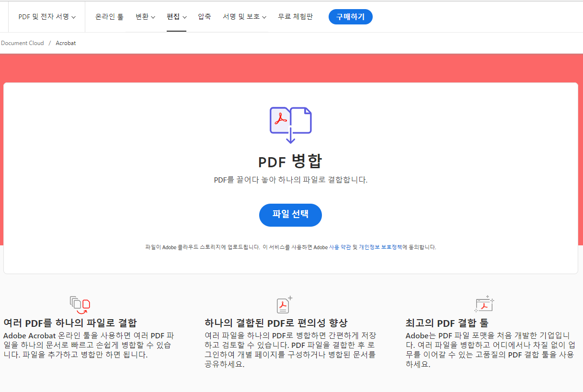The width and height of the screenshot is (583, 392).
Task: Open the PDF 및 전자 서명 dropdown
Action: point(47,17)
